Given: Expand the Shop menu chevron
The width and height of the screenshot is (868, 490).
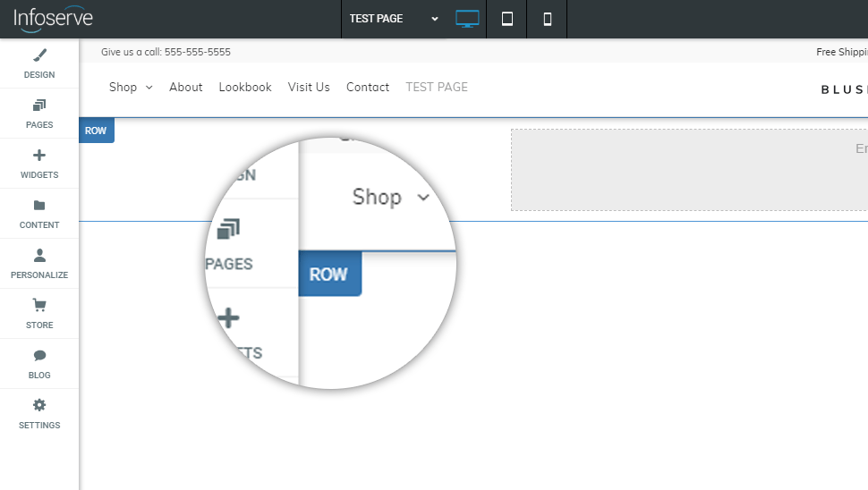Looking at the screenshot, I should pos(149,88).
